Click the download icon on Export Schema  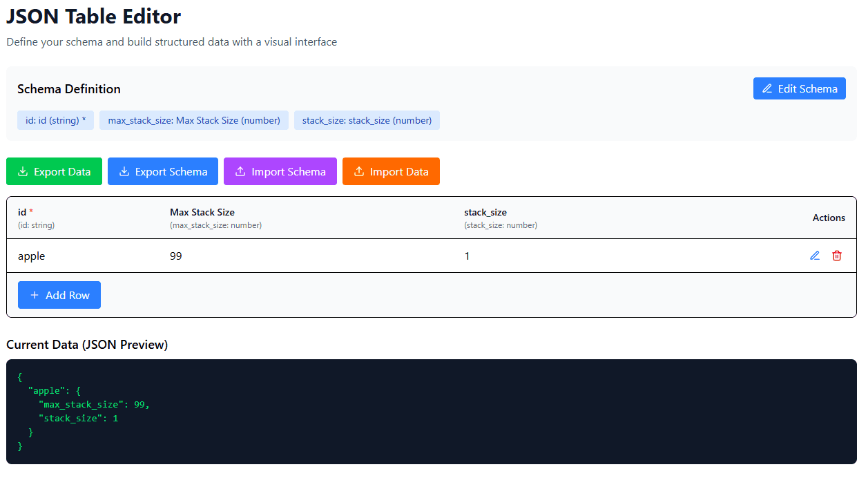(x=124, y=171)
